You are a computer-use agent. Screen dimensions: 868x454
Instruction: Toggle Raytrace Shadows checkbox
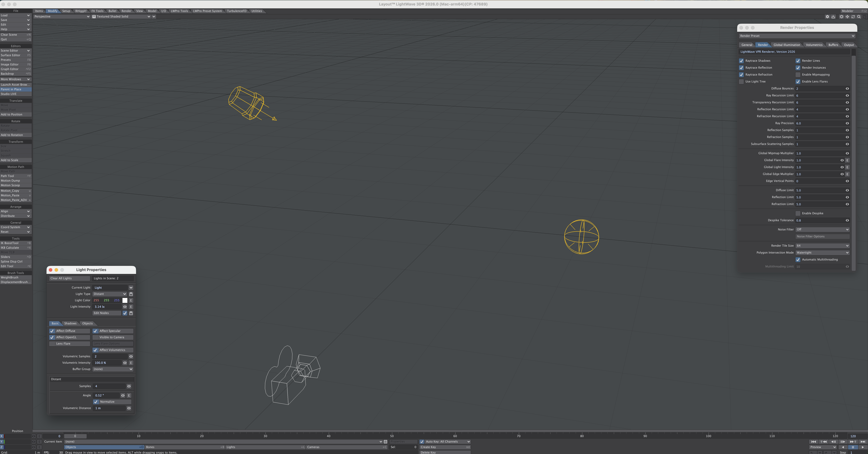point(741,61)
